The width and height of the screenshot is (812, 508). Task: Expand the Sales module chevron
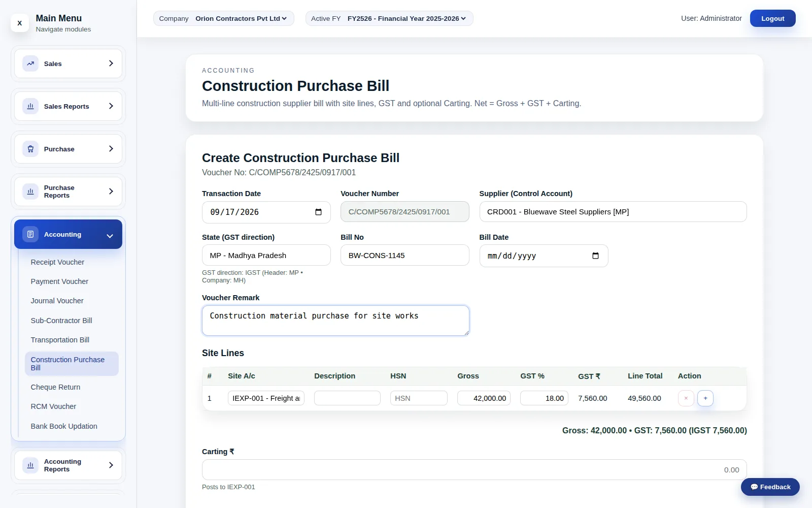[111, 63]
